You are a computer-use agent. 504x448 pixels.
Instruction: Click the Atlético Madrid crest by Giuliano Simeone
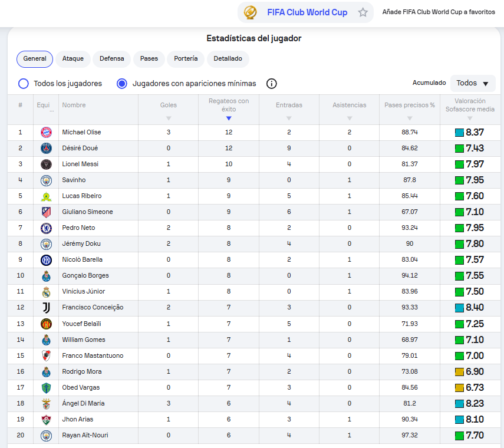(x=47, y=212)
